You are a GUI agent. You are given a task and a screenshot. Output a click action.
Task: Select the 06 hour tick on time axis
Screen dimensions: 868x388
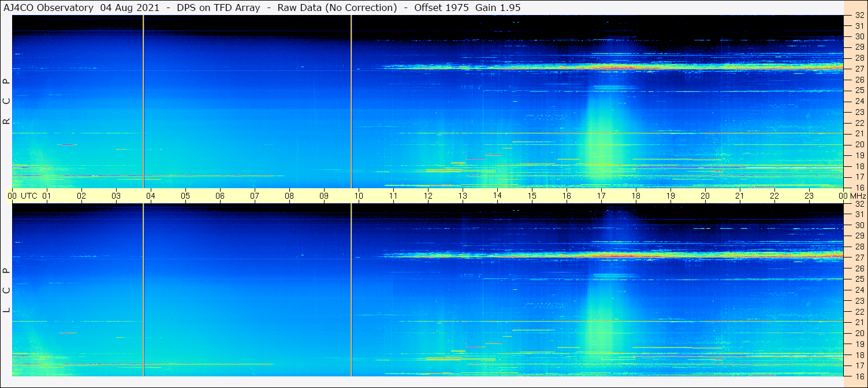click(220, 196)
